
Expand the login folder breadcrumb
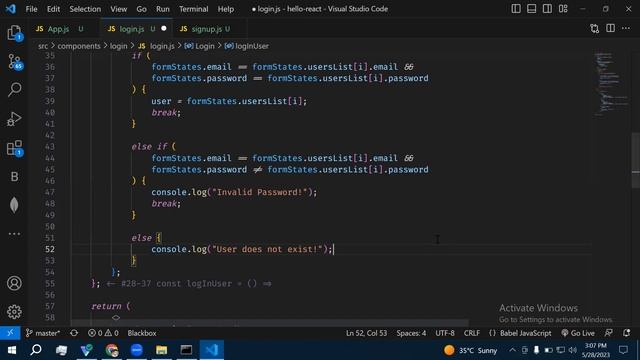pyautogui.click(x=118, y=46)
